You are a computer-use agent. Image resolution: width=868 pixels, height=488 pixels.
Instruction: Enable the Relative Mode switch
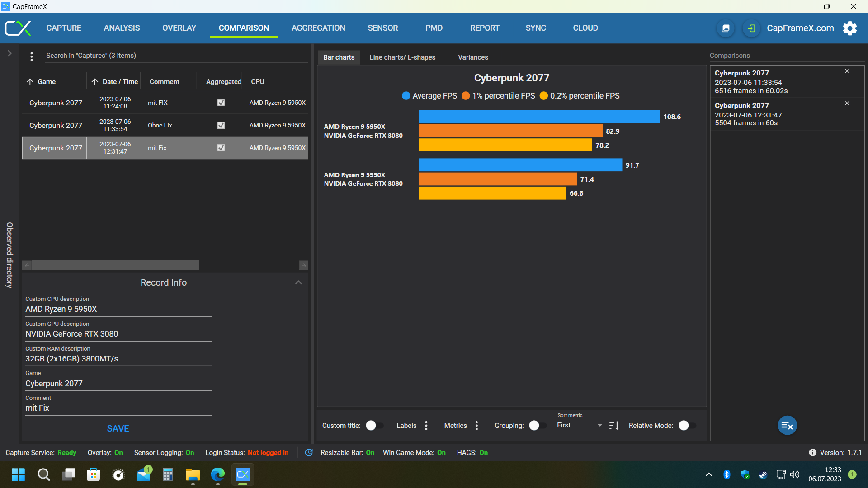pyautogui.click(x=687, y=426)
